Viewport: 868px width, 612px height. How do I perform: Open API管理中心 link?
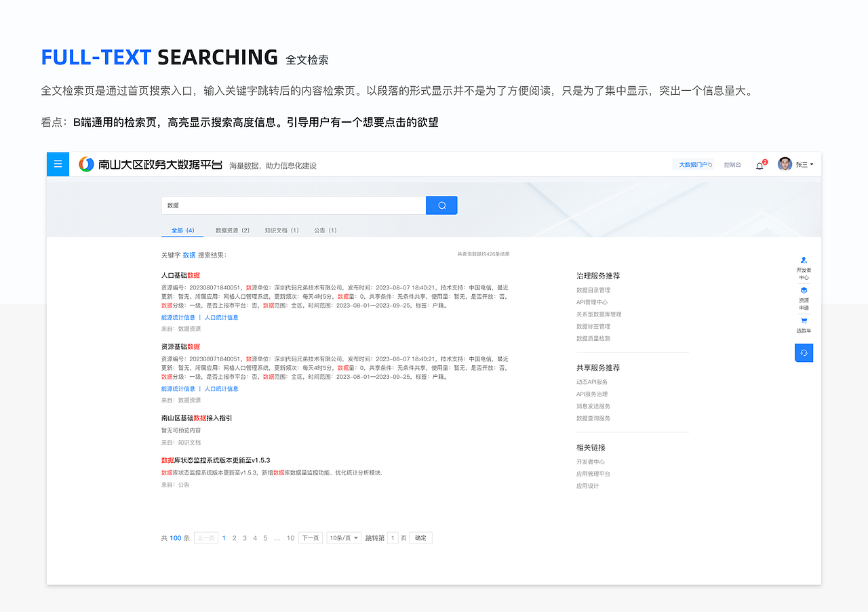click(x=592, y=302)
